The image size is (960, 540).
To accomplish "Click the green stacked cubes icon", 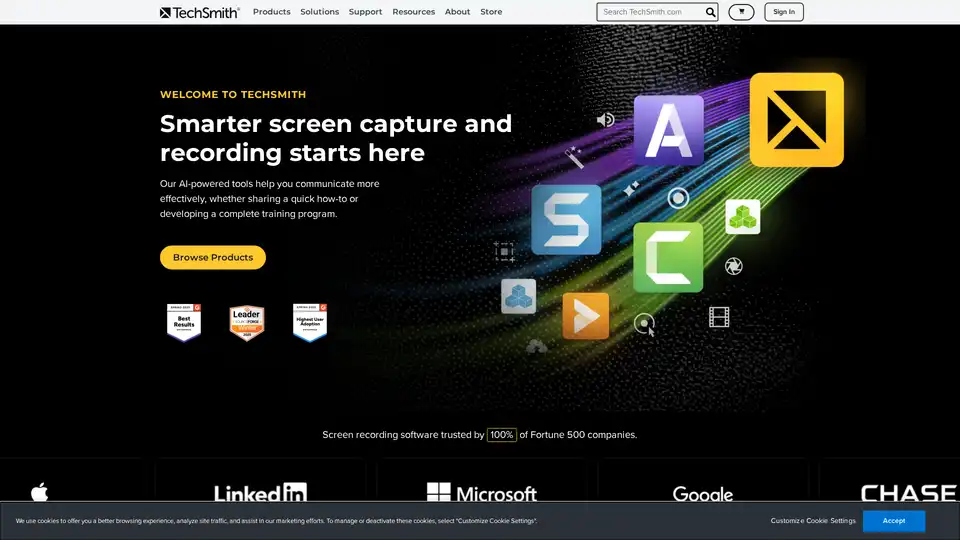I will click(x=742, y=216).
